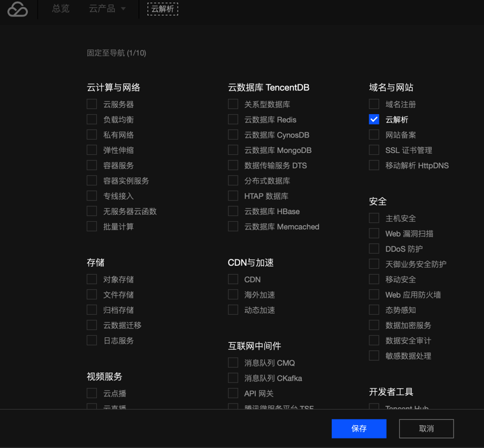Select the 弹性伸缩 checkbox

(92, 150)
